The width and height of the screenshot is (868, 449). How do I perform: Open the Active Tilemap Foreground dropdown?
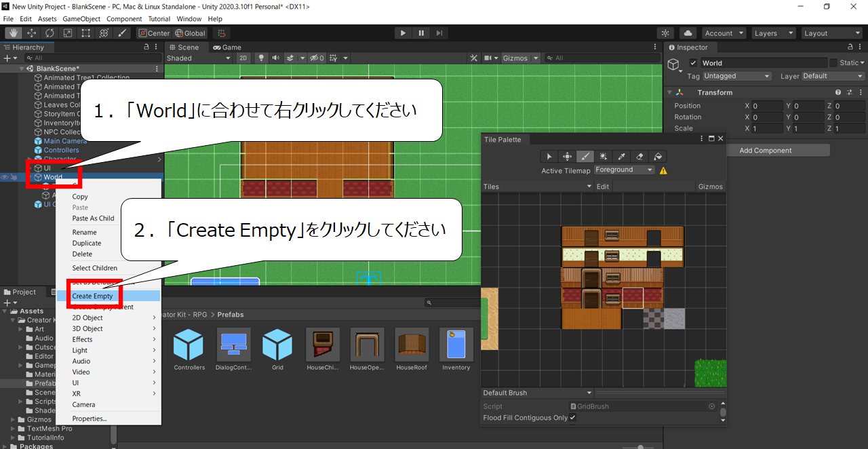pos(625,170)
